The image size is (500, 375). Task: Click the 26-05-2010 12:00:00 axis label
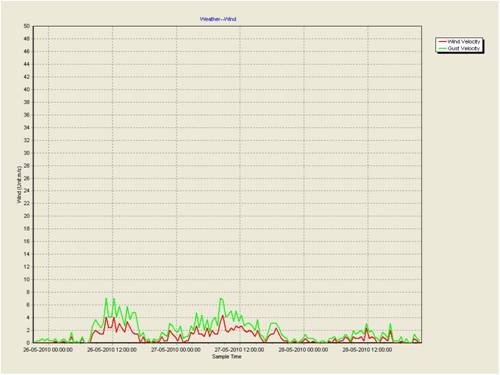112,350
